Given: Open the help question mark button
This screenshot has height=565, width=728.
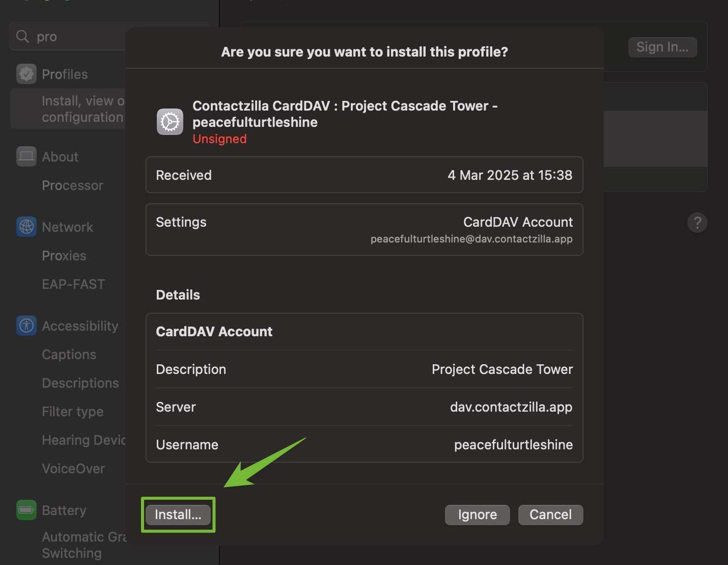Looking at the screenshot, I should coord(697,223).
